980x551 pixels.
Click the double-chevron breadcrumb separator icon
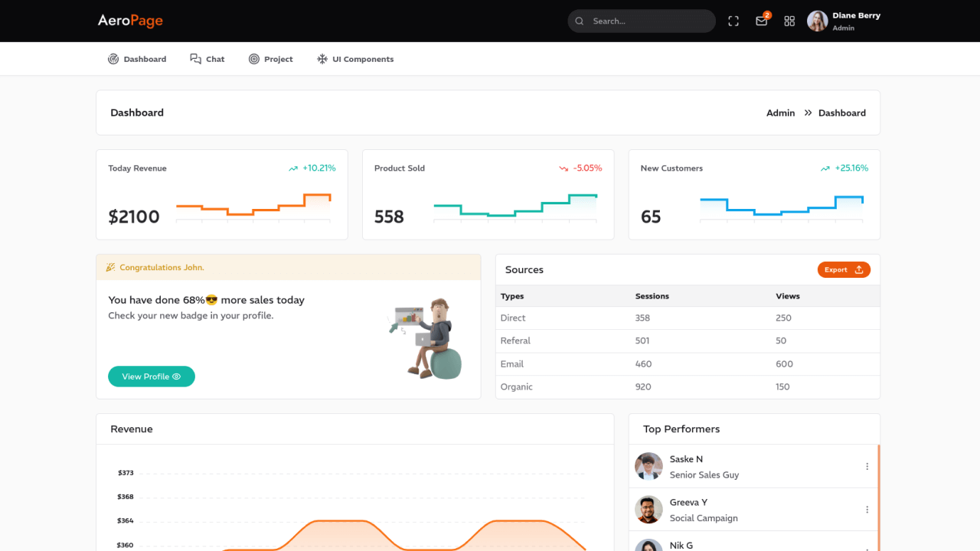[x=808, y=112]
